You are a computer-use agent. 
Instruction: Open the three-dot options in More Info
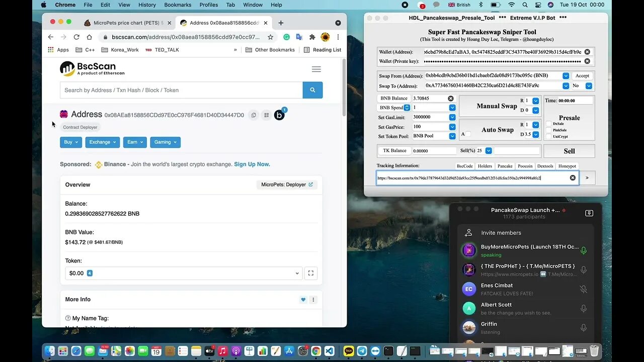point(313,300)
